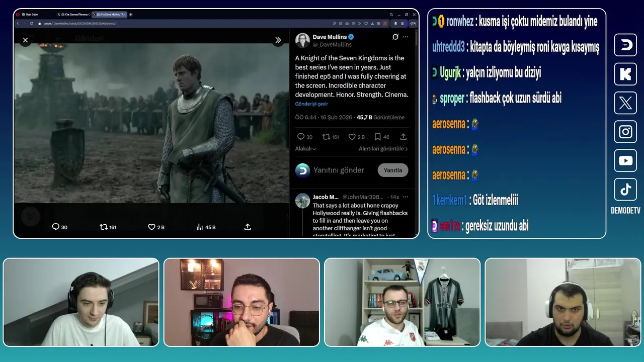Open the Instagram icon in overlay sidebar
Image resolution: width=644 pixels, height=362 pixels.
625,132
